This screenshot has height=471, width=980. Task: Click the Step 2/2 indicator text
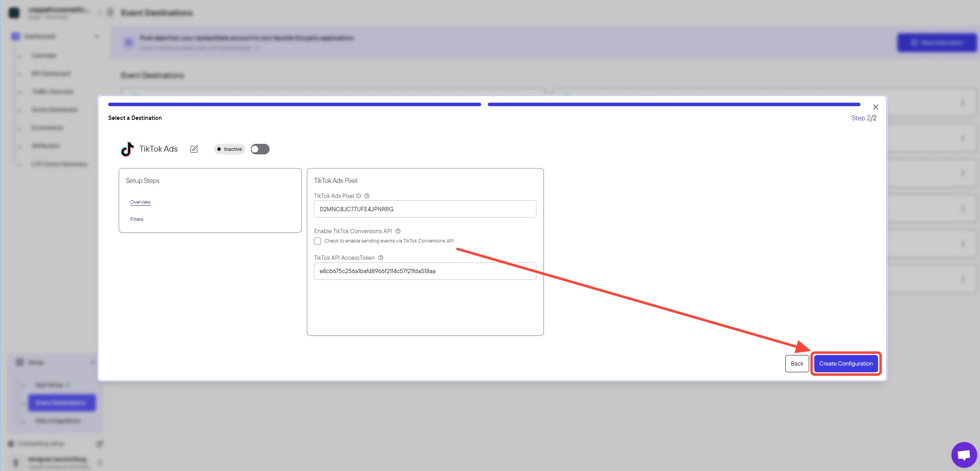(x=864, y=118)
